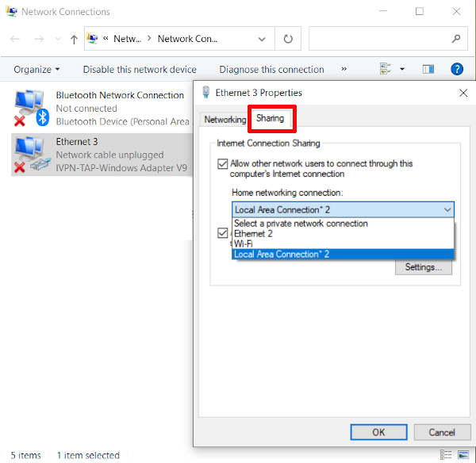Click the '1 item selected' status text
The width and height of the screenshot is (476, 463).
(x=88, y=455)
